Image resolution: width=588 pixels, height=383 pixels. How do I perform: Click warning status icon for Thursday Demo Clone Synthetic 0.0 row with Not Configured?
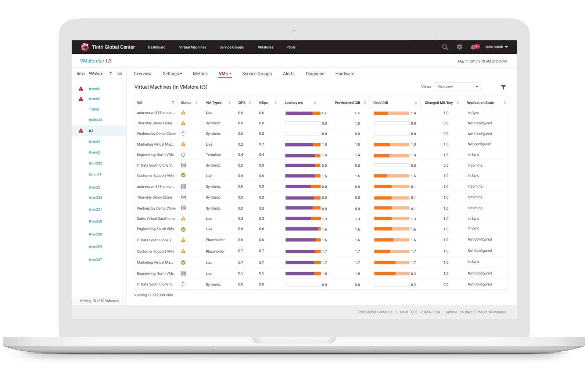click(x=183, y=123)
